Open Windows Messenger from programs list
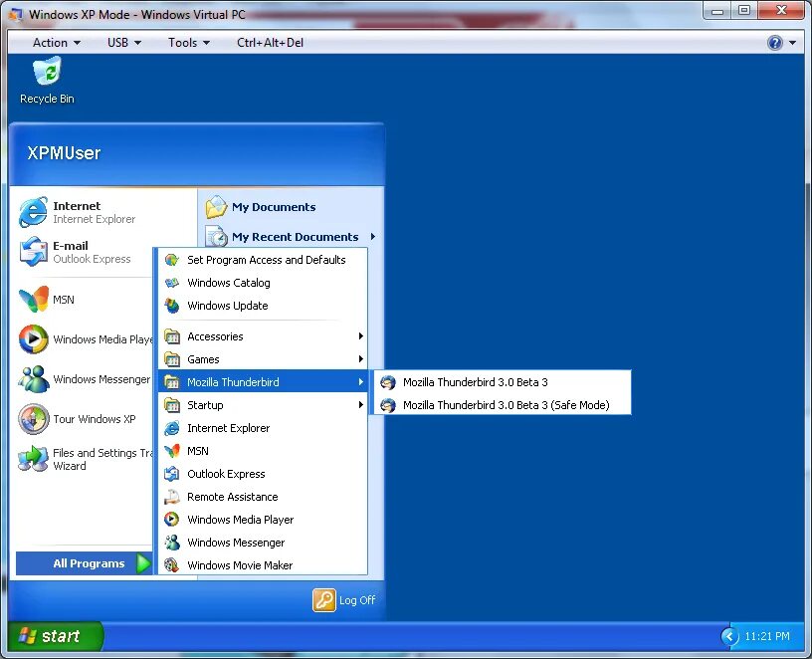This screenshot has width=812, height=659. pyautogui.click(x=263, y=543)
